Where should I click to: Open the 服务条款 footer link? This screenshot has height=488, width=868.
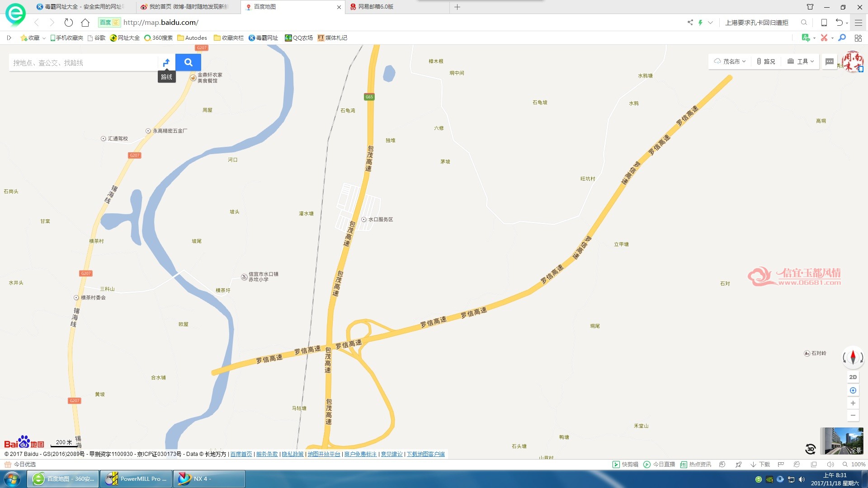coord(267,454)
